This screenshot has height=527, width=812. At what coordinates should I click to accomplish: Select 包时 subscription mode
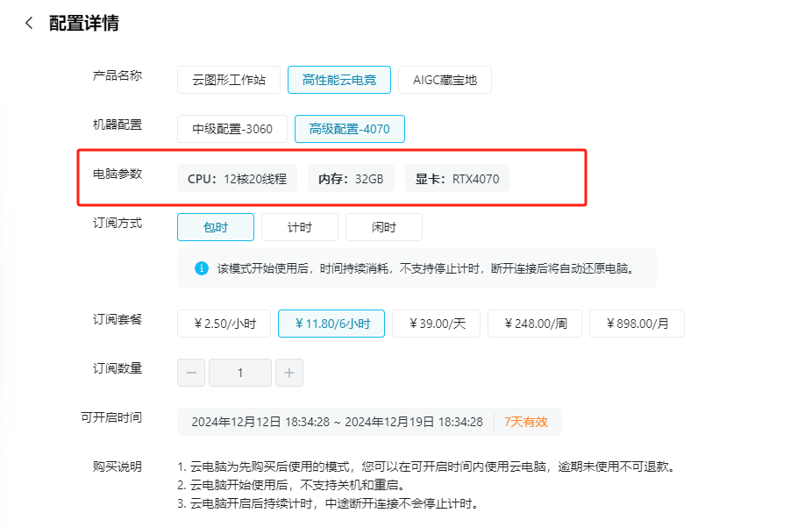[x=216, y=227]
